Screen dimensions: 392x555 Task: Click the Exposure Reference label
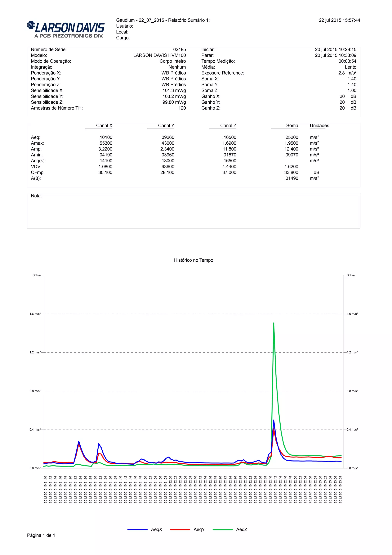tap(222, 73)
